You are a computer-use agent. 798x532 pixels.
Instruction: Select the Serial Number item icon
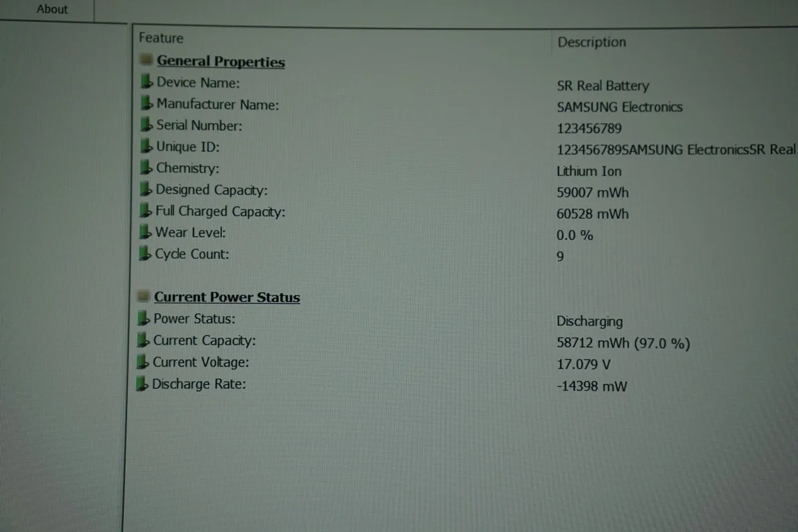[147, 125]
